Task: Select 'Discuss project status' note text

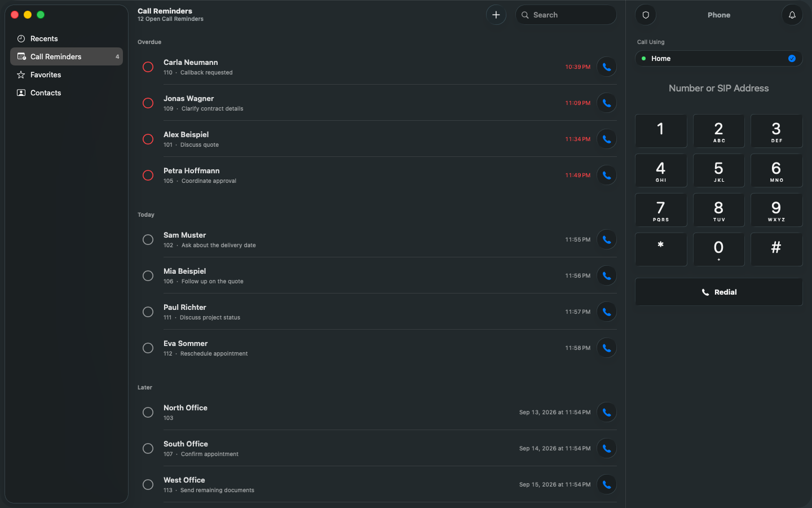Action: 210,317
